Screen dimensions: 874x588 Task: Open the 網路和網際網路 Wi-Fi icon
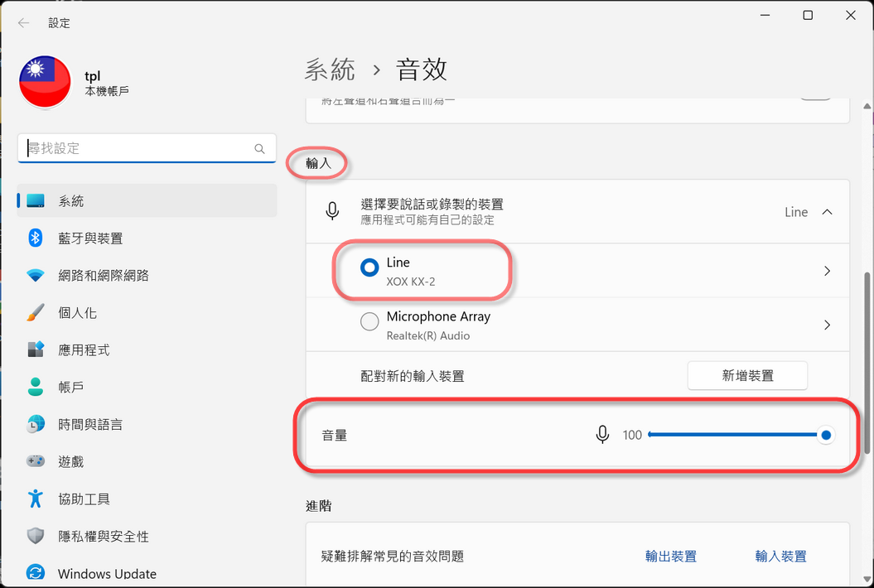tap(36, 275)
